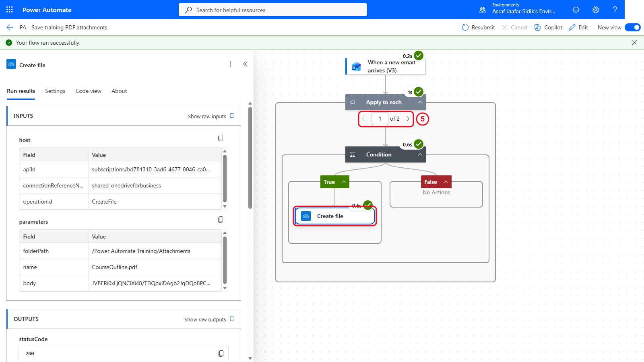
Task: Click the Create file OneDrive icon on canvas
Action: 306,216
